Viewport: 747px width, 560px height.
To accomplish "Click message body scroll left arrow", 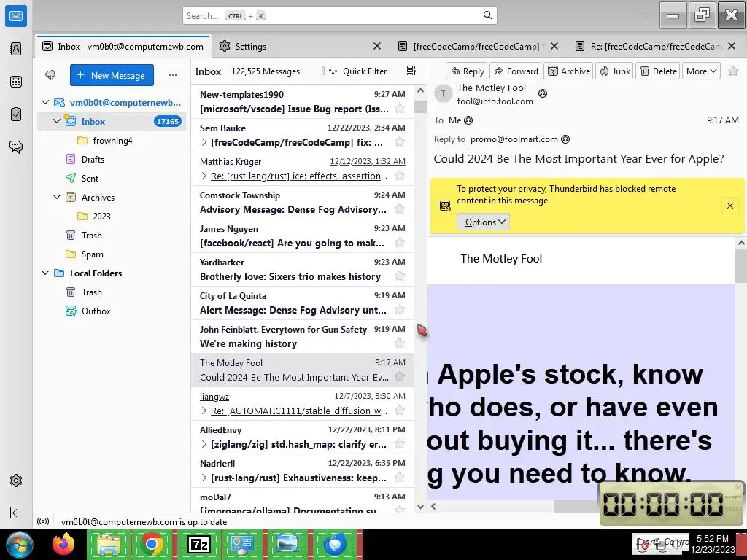I will pos(433,506).
